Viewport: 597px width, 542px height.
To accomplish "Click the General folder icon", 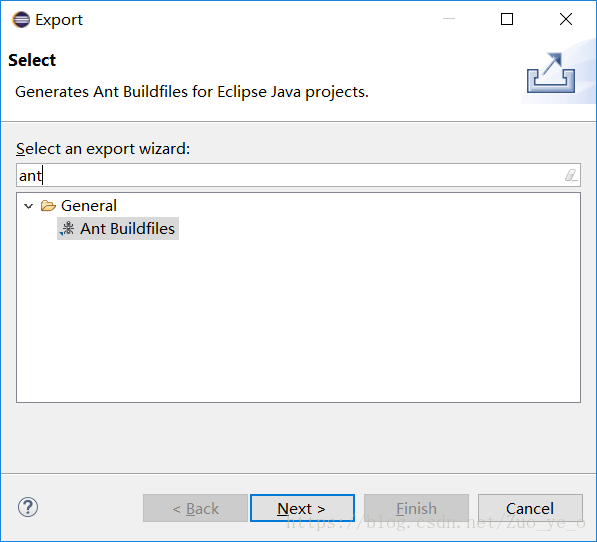I will (x=48, y=206).
